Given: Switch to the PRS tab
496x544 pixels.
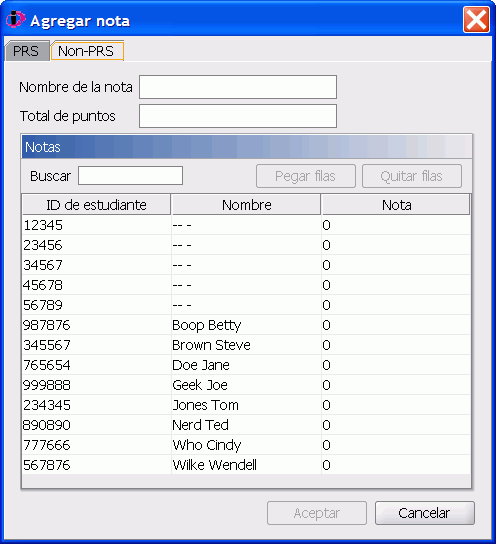Looking at the screenshot, I should click(x=26, y=51).
